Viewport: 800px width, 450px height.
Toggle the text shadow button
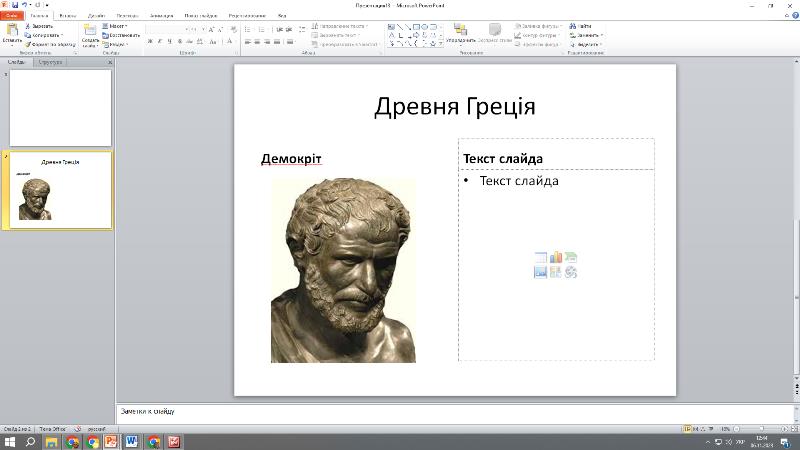pyautogui.click(x=180, y=42)
